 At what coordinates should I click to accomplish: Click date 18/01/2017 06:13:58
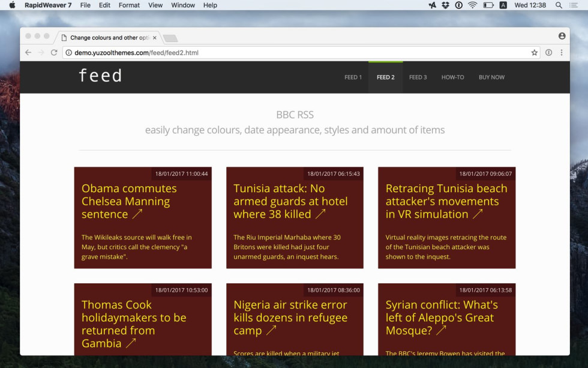485,290
